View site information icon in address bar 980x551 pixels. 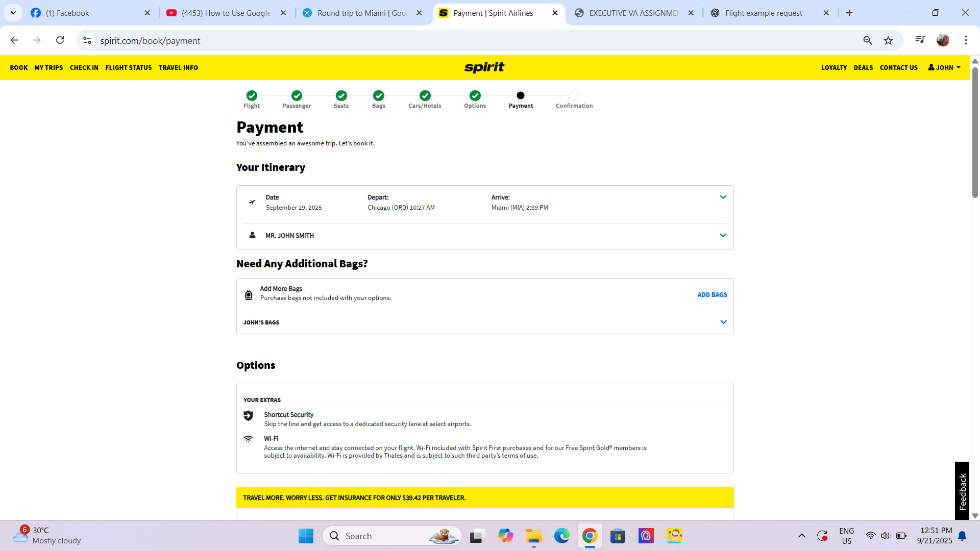(x=87, y=40)
